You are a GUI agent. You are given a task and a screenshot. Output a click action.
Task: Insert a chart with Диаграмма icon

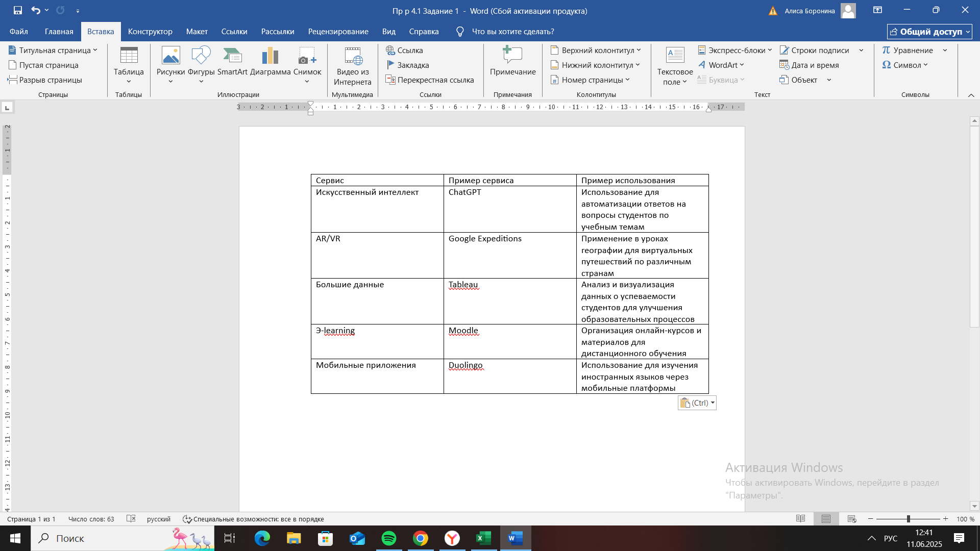click(270, 56)
